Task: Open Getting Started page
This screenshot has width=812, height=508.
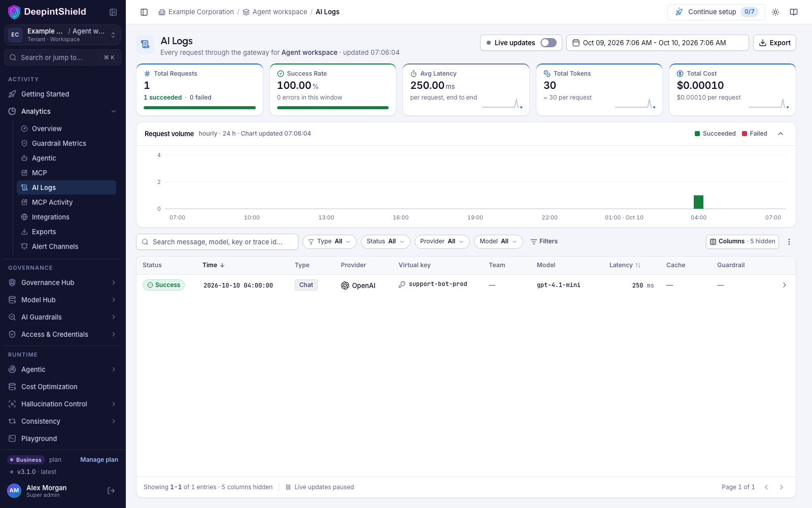Action: (62, 94)
